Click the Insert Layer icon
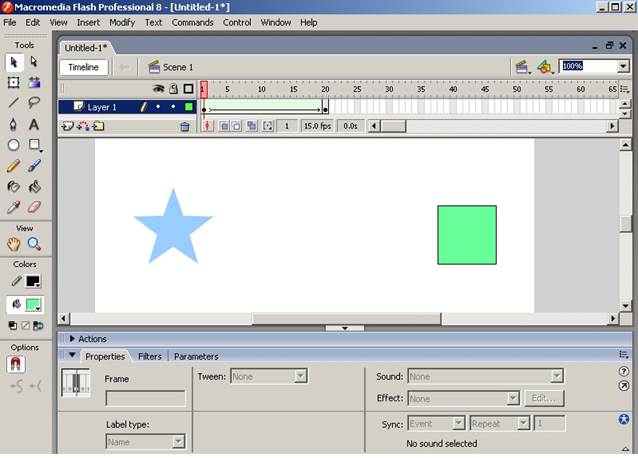Screen dimensions: 638x458 click(x=68, y=126)
